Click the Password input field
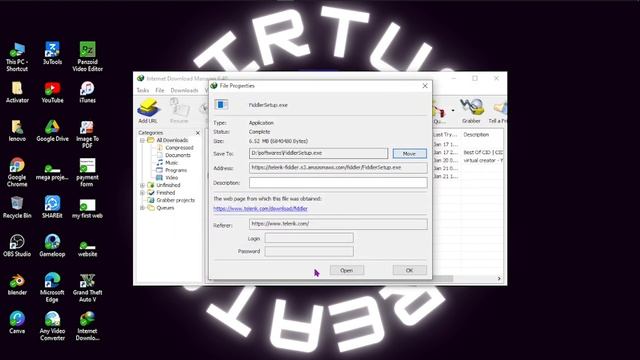This screenshot has height=360, width=640. [309, 251]
